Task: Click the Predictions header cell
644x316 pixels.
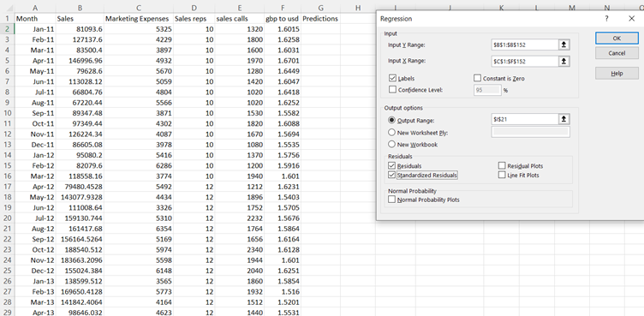Action: click(320, 19)
